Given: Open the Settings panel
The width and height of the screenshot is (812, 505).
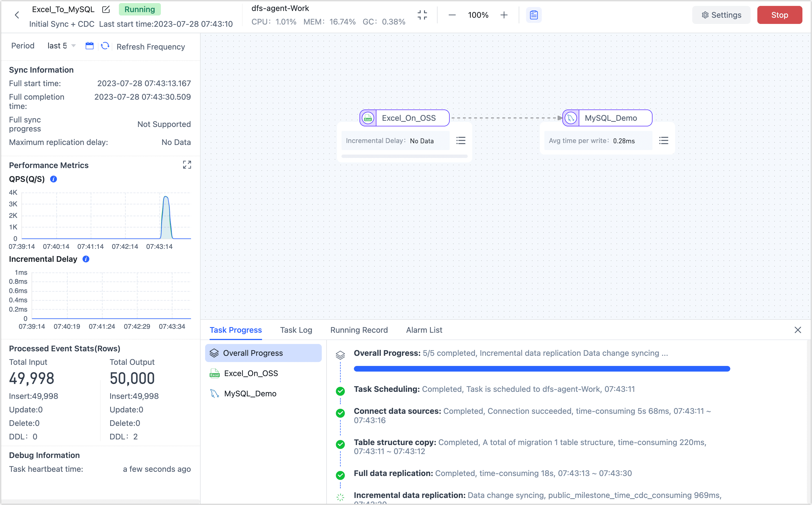Looking at the screenshot, I should pos(721,15).
